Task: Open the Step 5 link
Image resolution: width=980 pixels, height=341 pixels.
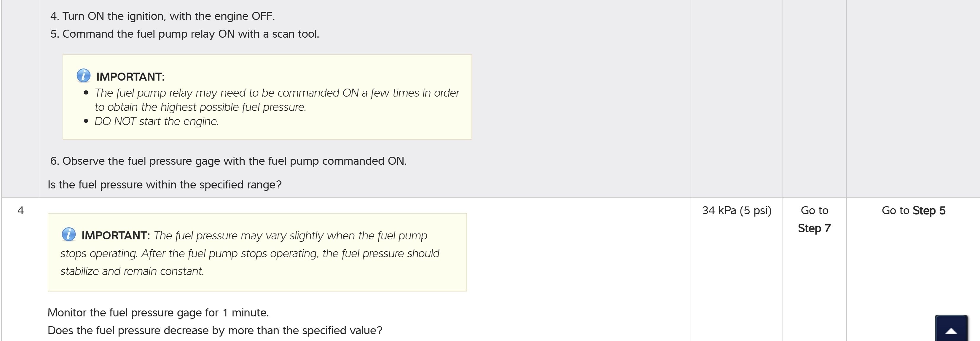Action: [x=929, y=211]
